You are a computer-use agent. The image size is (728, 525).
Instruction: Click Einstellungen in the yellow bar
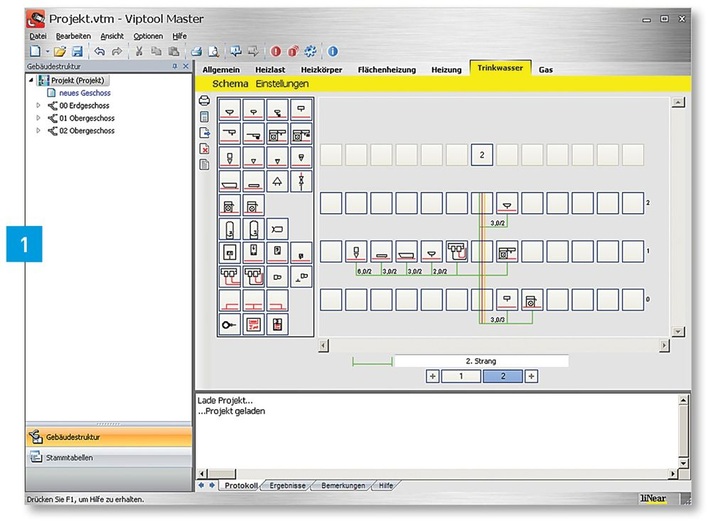(282, 84)
